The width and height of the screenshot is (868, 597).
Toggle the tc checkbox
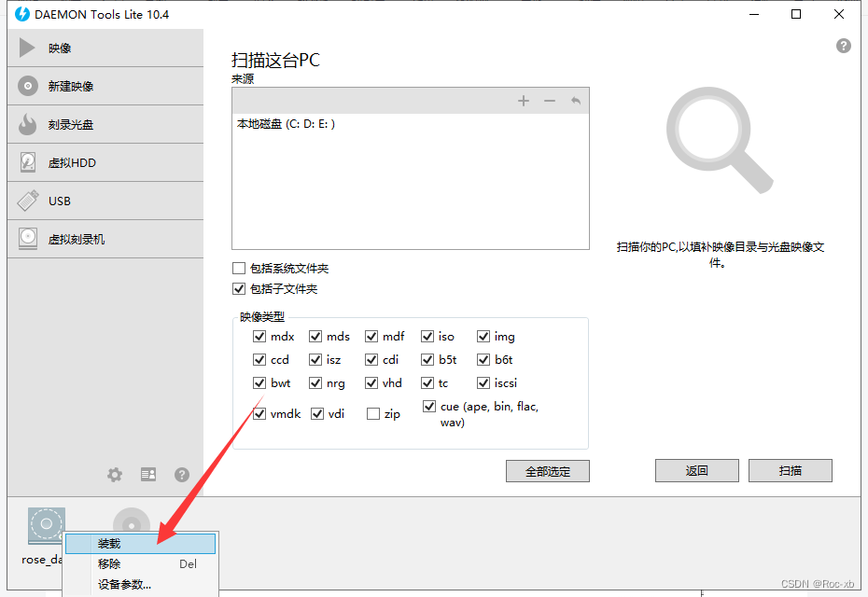tap(427, 382)
